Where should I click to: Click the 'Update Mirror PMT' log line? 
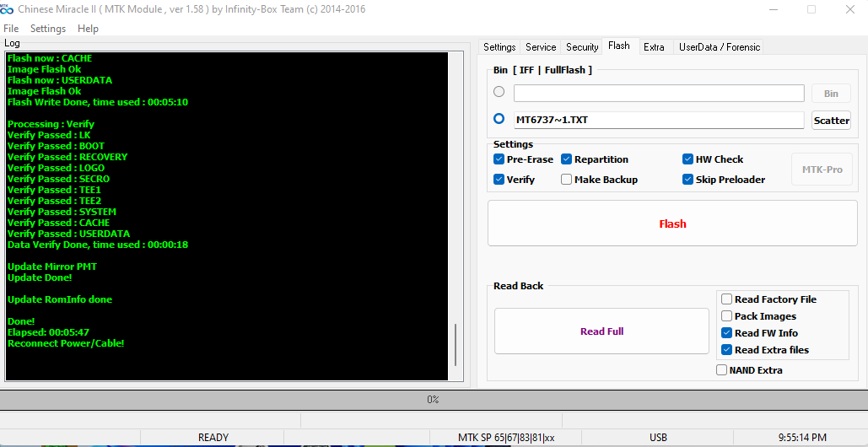point(52,267)
